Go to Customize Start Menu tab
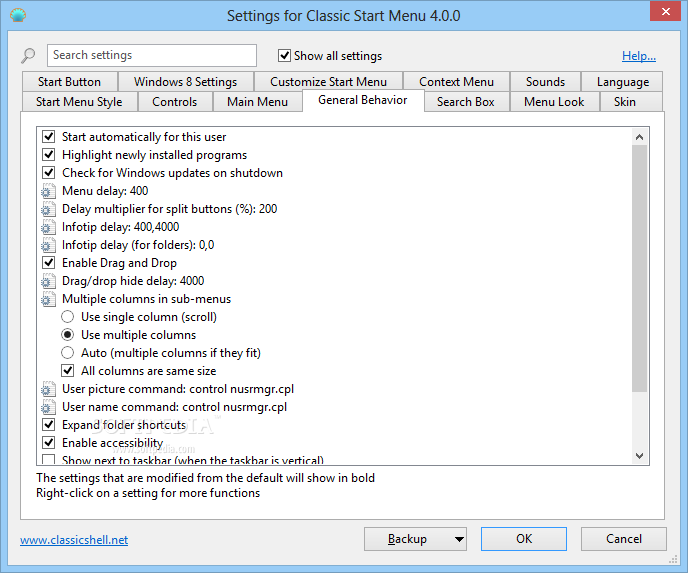The height and width of the screenshot is (573, 688). [x=328, y=82]
